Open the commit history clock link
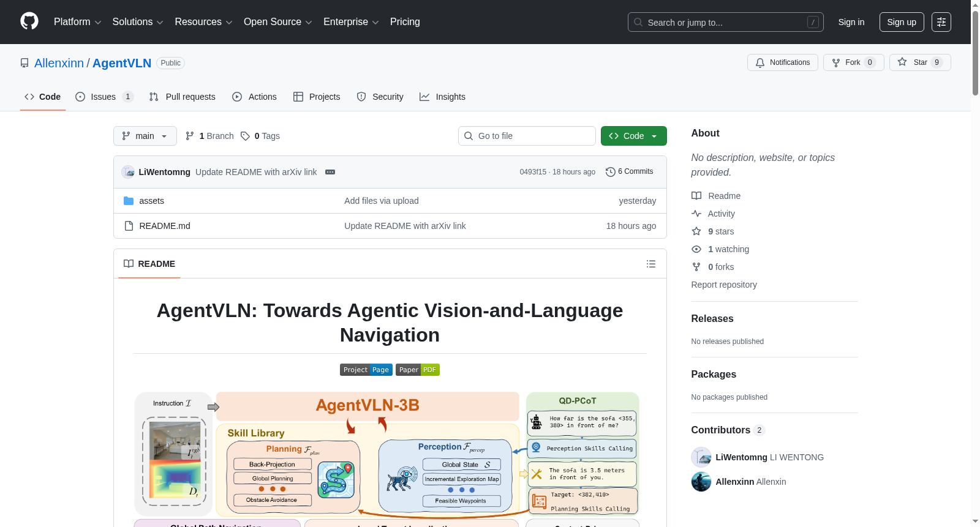This screenshot has height=527, width=980. [x=629, y=171]
